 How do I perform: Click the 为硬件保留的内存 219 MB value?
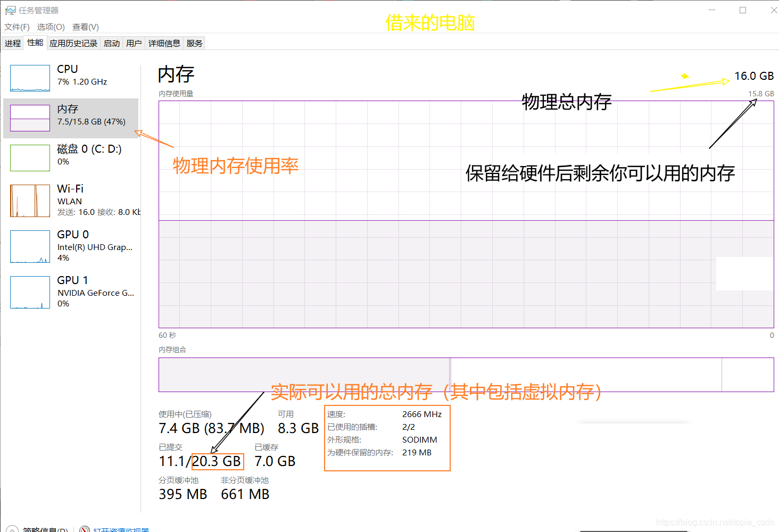click(417, 453)
